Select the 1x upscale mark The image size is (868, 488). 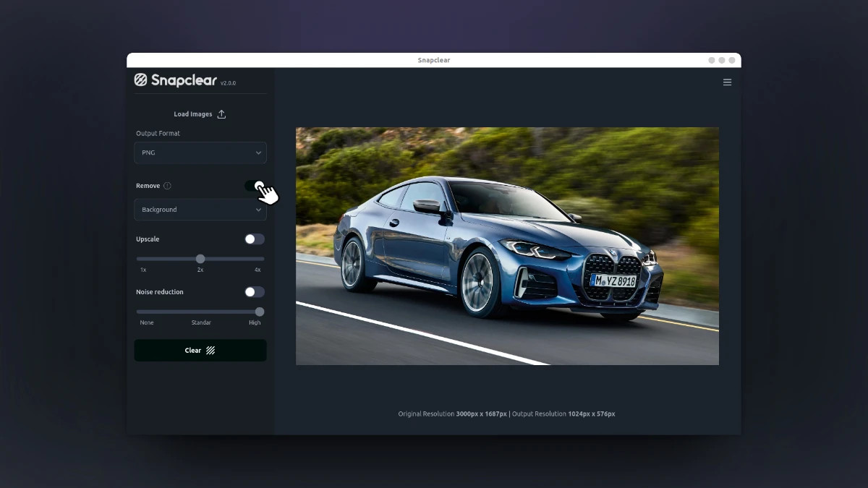(143, 270)
